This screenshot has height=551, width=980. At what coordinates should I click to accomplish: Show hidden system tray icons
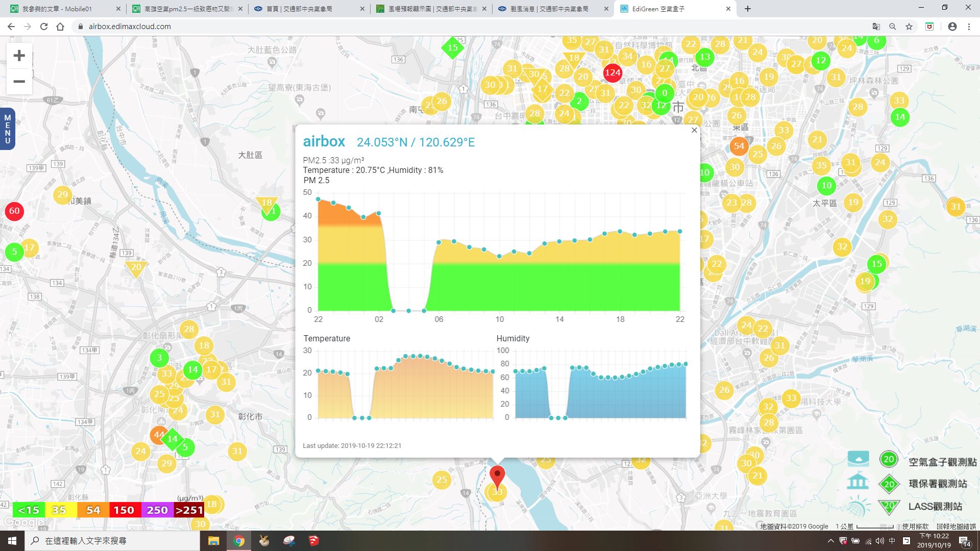tap(830, 541)
